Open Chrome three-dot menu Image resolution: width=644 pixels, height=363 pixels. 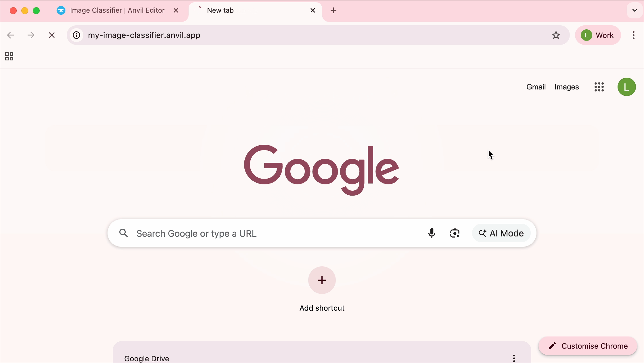click(x=634, y=35)
